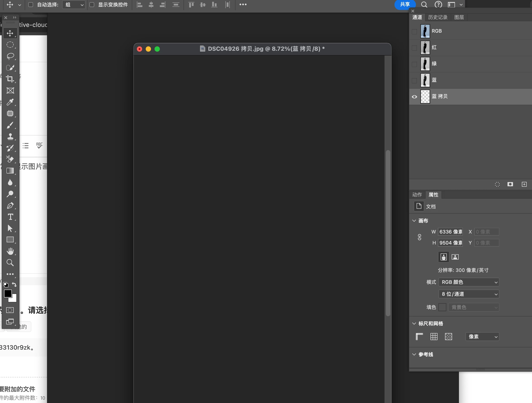The image size is (532, 403).
Task: Click load channel as selection icon
Action: pos(497,184)
